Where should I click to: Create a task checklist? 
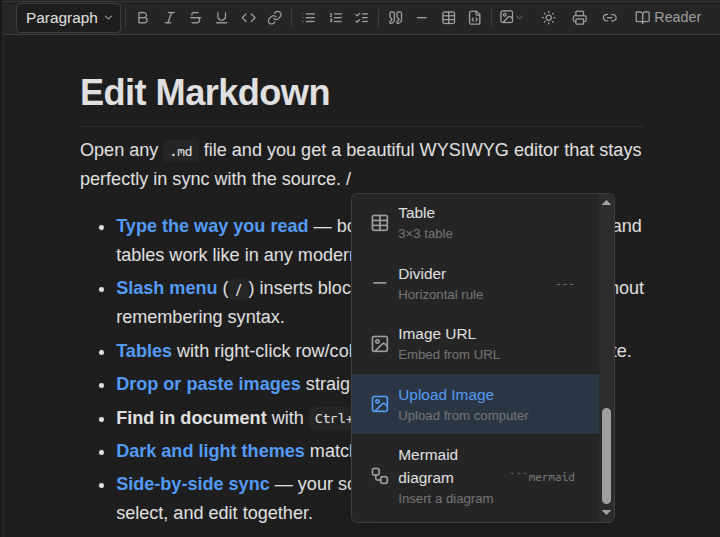362,18
